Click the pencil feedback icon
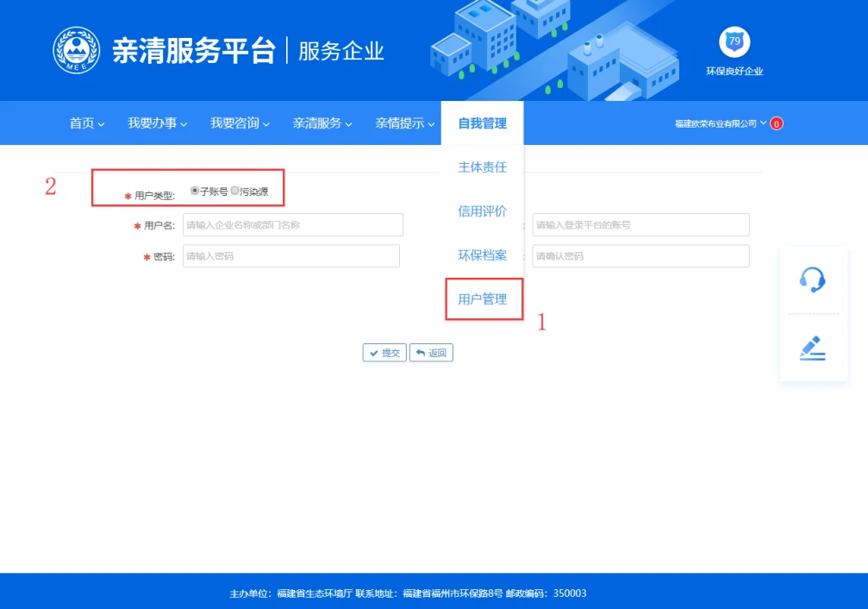868x609 pixels. (812, 347)
